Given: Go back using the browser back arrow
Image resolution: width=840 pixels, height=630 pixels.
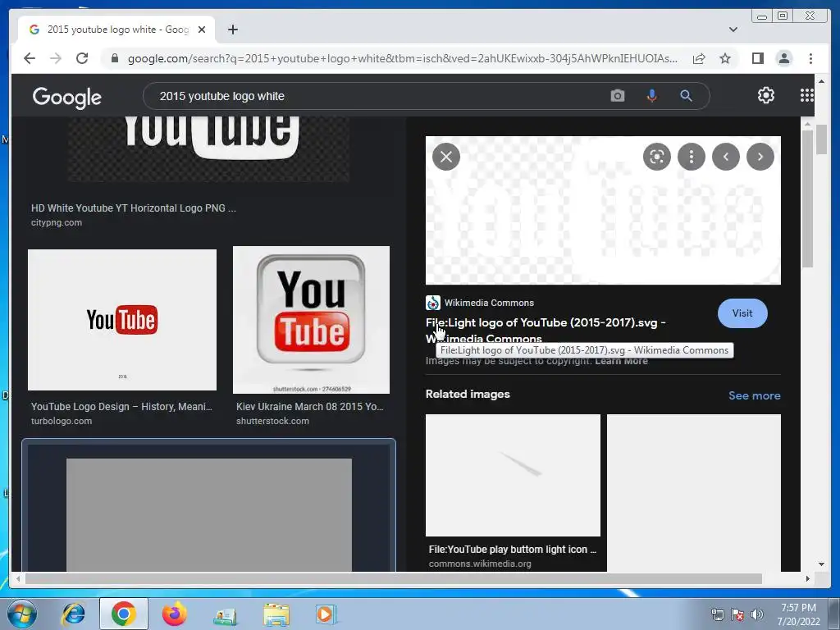Looking at the screenshot, I should point(30,58).
